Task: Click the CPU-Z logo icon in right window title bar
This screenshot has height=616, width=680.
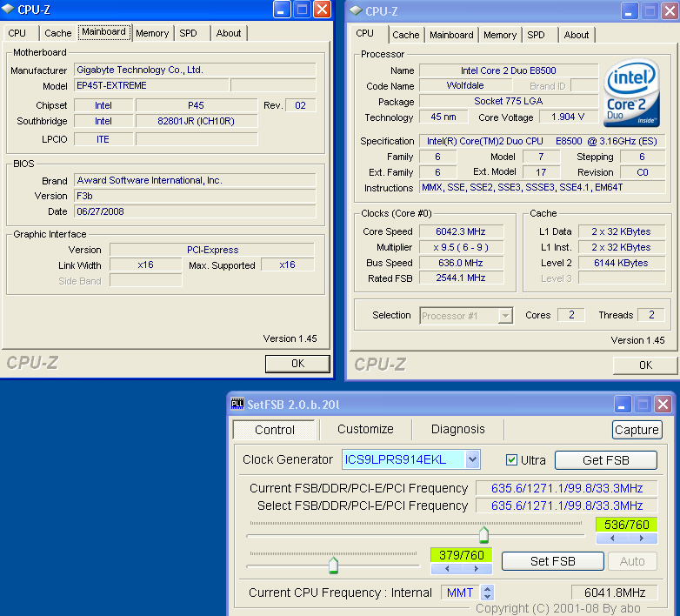Action: click(x=356, y=10)
